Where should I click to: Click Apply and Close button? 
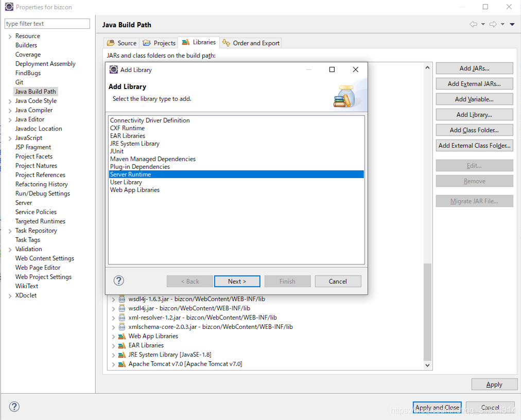pos(437,407)
